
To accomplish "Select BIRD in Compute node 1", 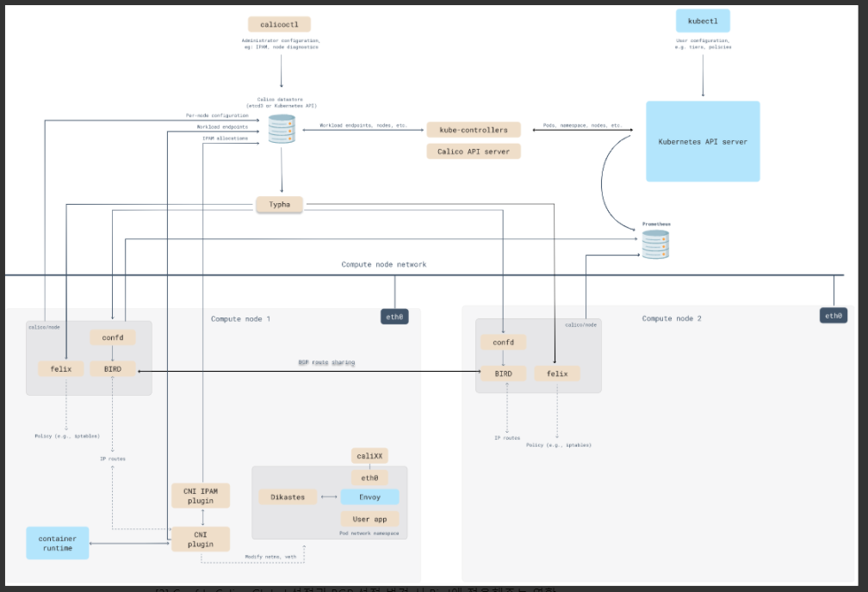I will (x=112, y=368).
